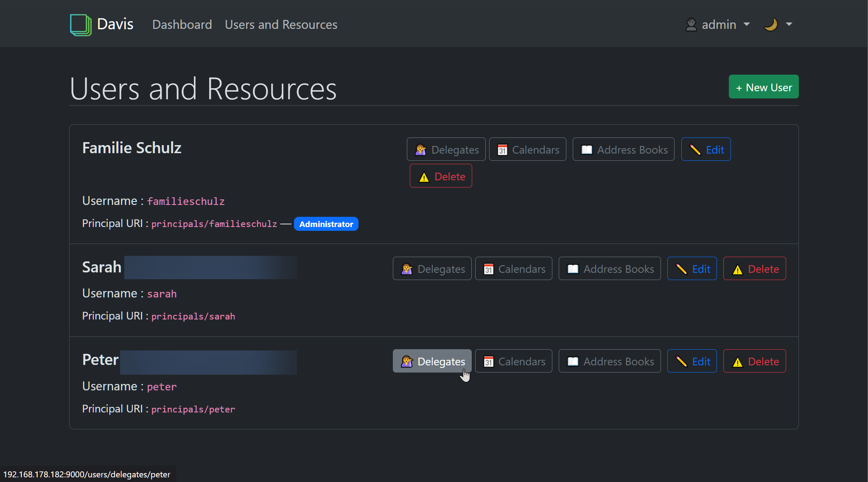Viewport: 868px width, 482px height.
Task: Open Calendars for Sarah
Action: (x=513, y=269)
